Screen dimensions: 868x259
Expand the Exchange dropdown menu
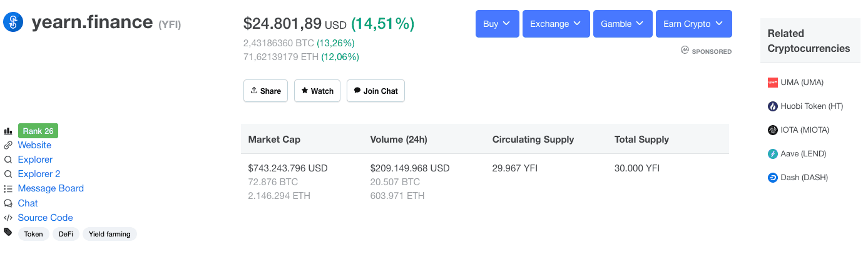point(555,24)
